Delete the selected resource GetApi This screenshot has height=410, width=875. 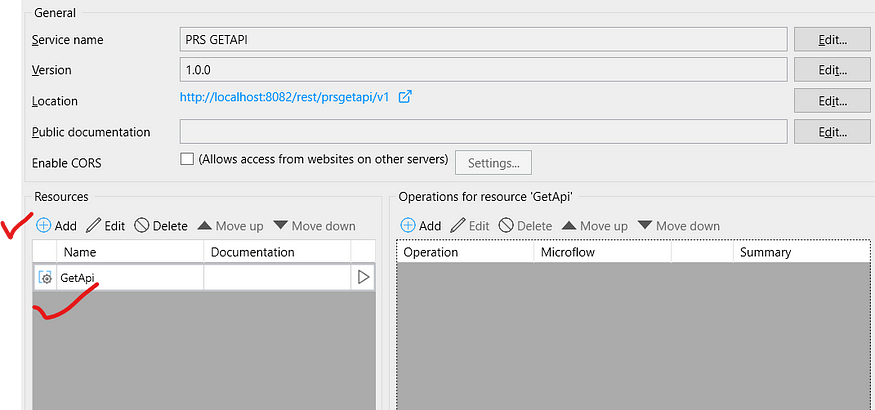(161, 226)
